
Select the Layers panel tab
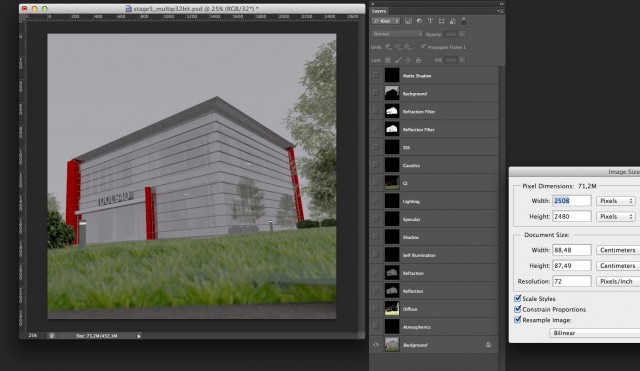pos(379,11)
